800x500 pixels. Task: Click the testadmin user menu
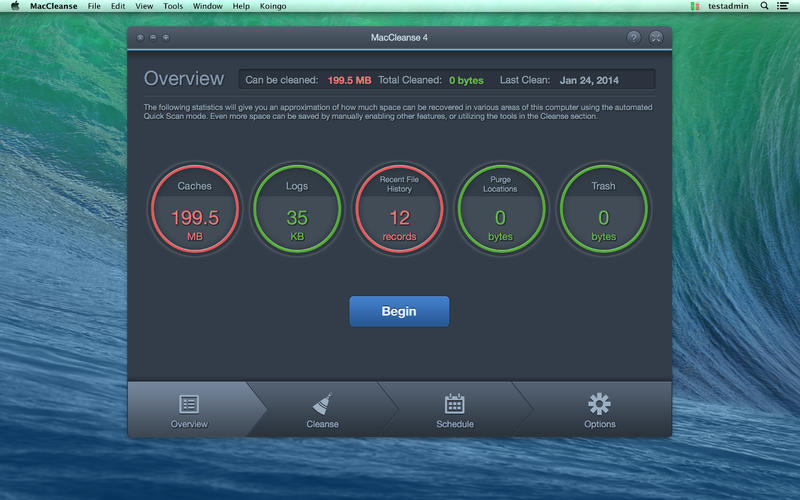pyautogui.click(x=728, y=6)
